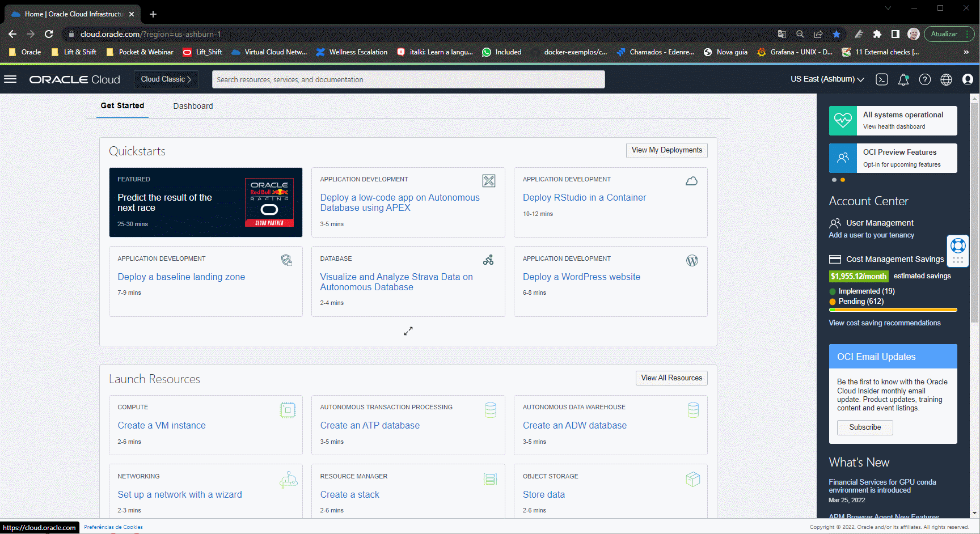Screen dimensions: 980x534
Task: Focus the search resources input field
Action: [x=408, y=79]
